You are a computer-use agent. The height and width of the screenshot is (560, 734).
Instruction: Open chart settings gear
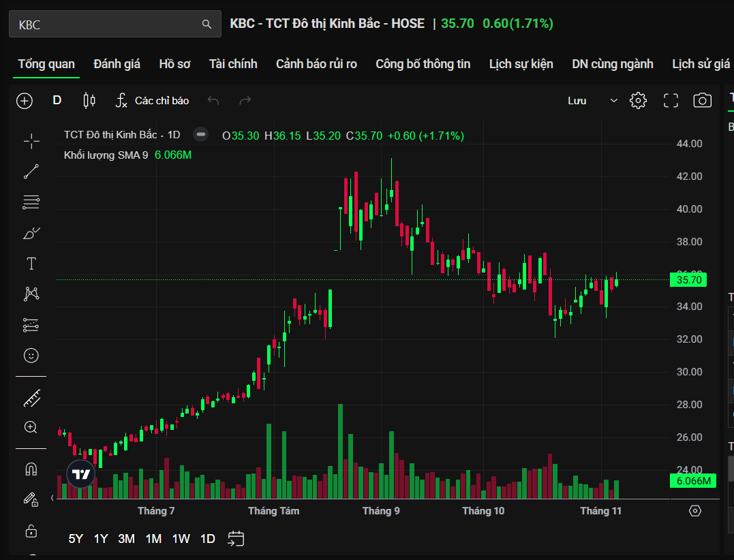pos(638,101)
